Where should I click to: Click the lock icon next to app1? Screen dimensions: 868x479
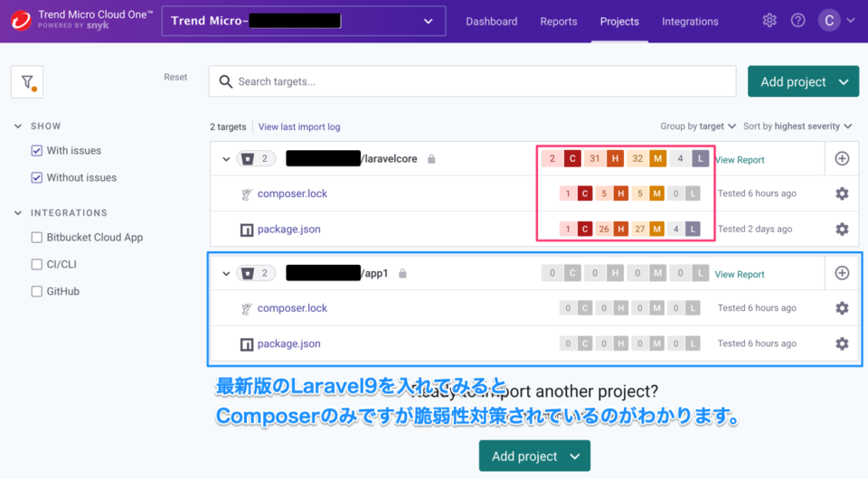click(402, 273)
